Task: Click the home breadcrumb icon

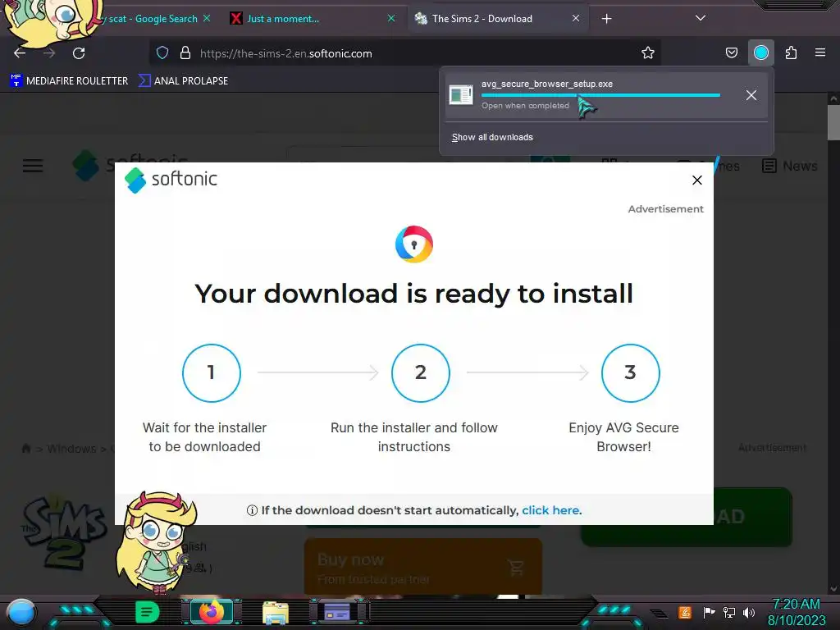Action: tap(25, 449)
